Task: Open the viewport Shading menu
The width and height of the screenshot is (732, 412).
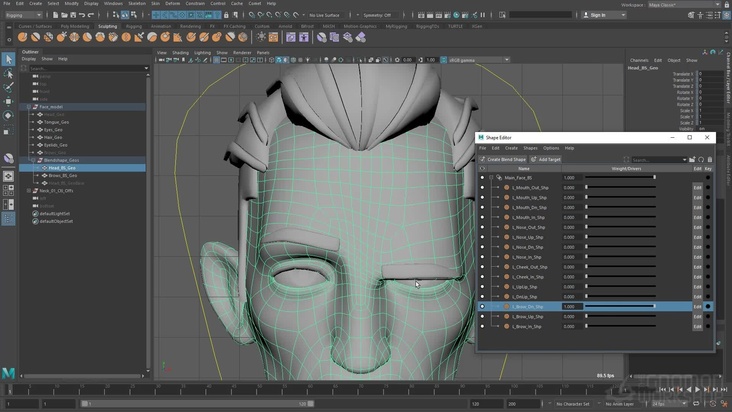Action: point(180,53)
